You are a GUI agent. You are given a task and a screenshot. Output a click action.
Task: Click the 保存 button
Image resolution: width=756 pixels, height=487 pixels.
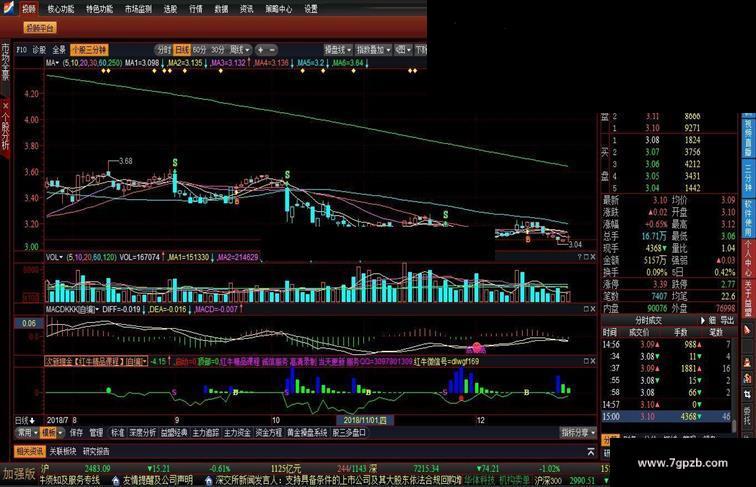coord(76,433)
